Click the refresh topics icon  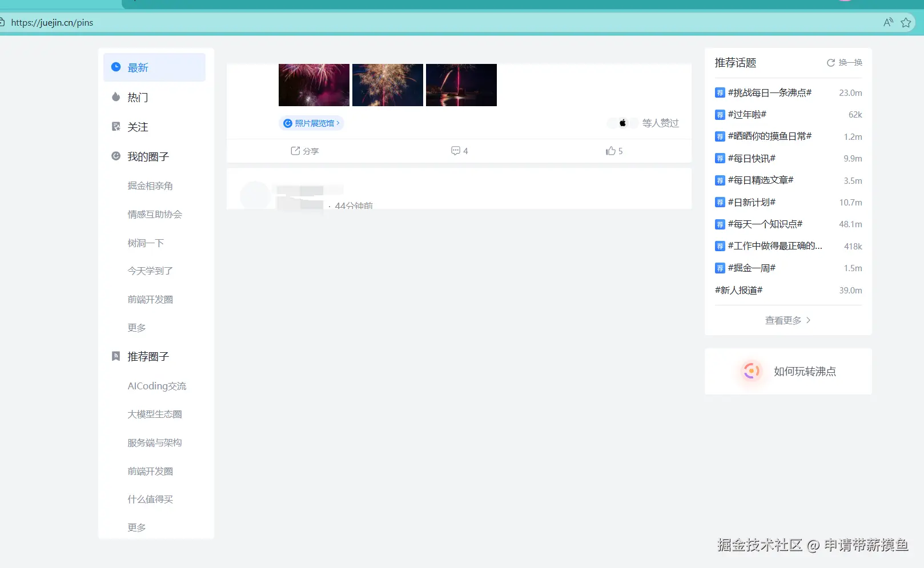pos(831,63)
